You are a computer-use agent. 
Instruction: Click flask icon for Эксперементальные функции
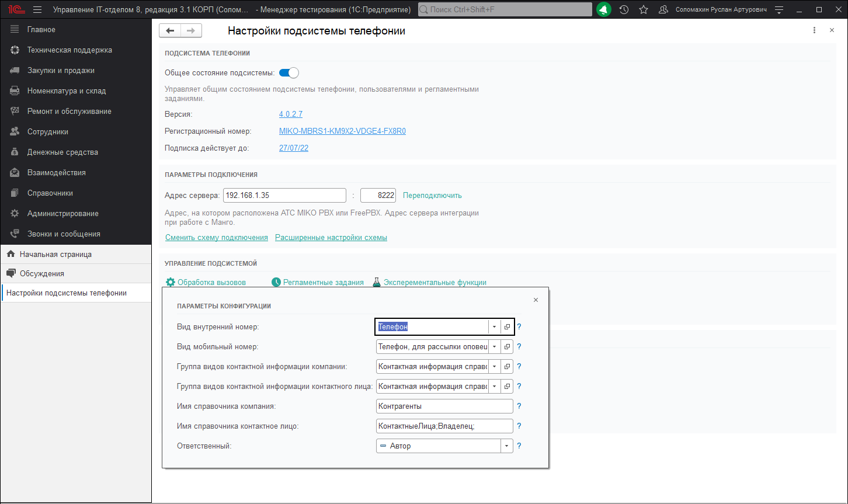[377, 282]
